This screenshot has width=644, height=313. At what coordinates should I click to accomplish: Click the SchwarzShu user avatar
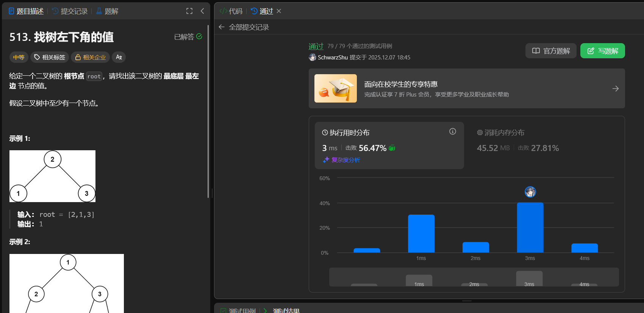tap(313, 57)
